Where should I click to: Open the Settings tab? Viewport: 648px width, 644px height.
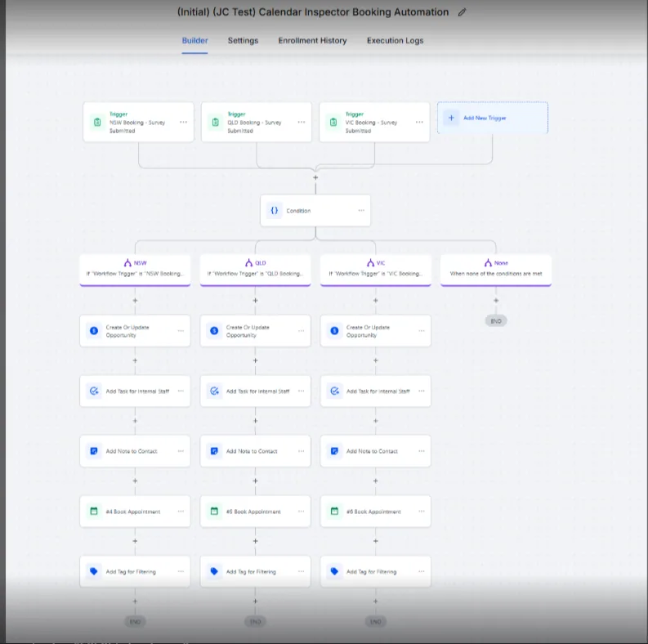243,41
